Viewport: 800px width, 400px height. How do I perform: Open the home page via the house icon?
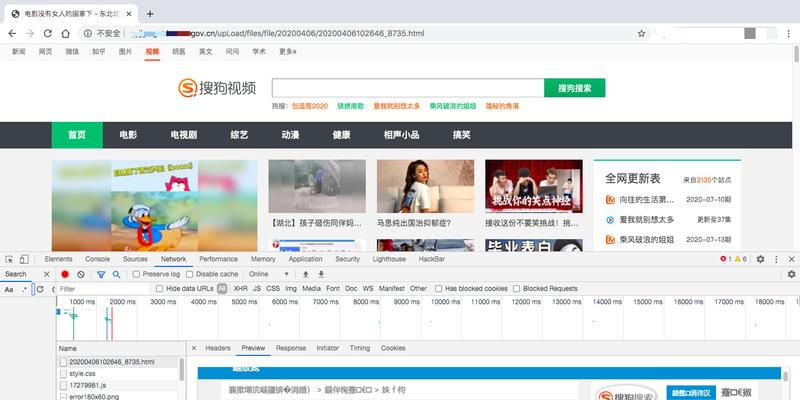pos(65,34)
